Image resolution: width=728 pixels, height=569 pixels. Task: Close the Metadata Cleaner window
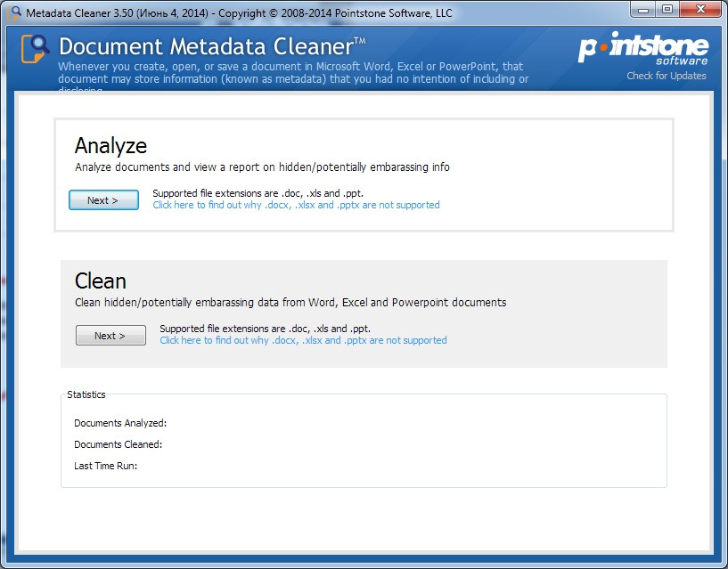[x=701, y=10]
